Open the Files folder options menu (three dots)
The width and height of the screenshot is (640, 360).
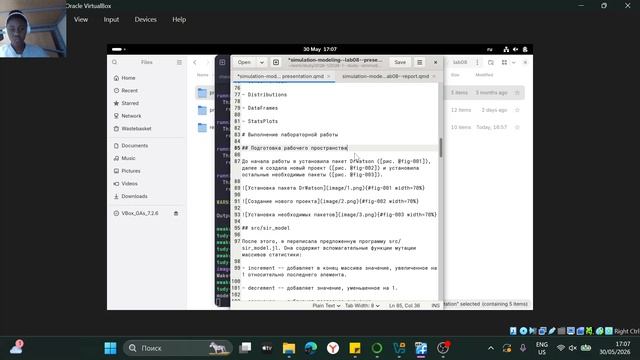(x=477, y=62)
